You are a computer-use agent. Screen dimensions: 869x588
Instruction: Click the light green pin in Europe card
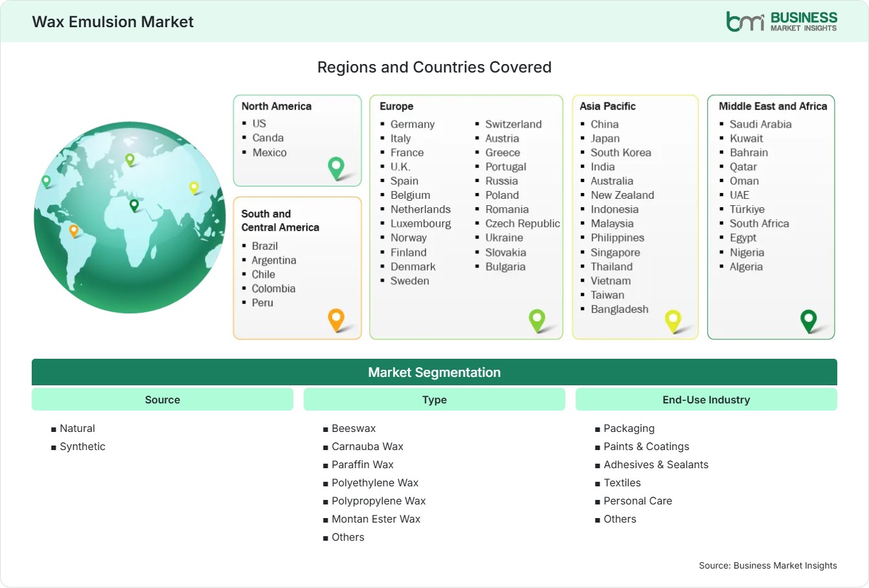537,320
